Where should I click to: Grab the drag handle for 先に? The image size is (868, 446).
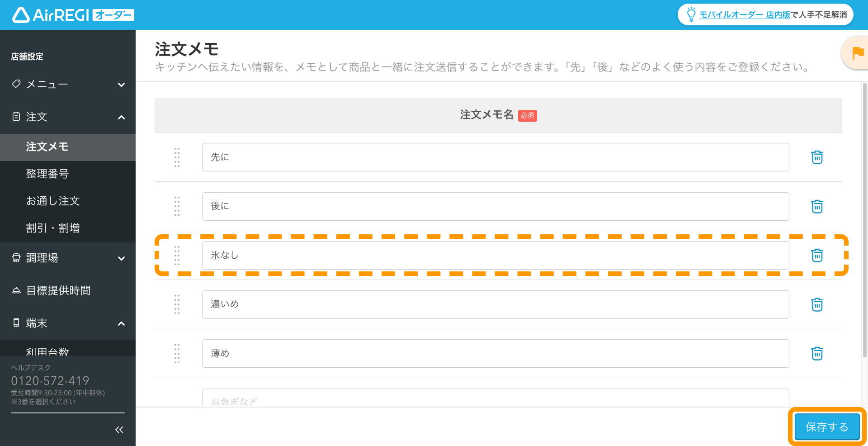(x=177, y=157)
